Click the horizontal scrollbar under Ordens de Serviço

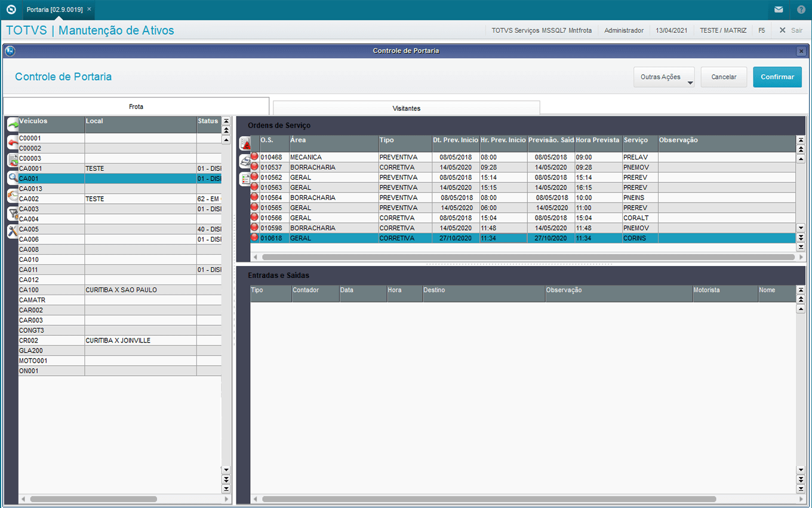click(x=525, y=257)
